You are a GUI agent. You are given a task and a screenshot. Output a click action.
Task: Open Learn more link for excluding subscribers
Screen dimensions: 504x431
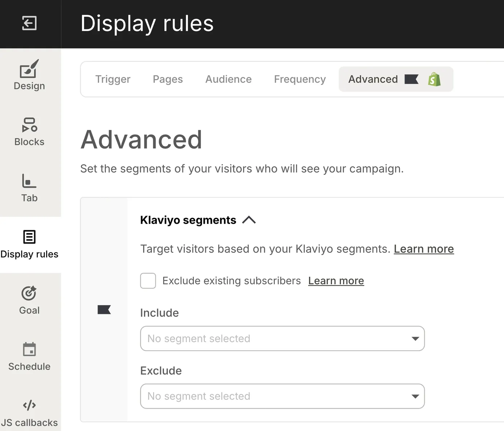pyautogui.click(x=336, y=281)
